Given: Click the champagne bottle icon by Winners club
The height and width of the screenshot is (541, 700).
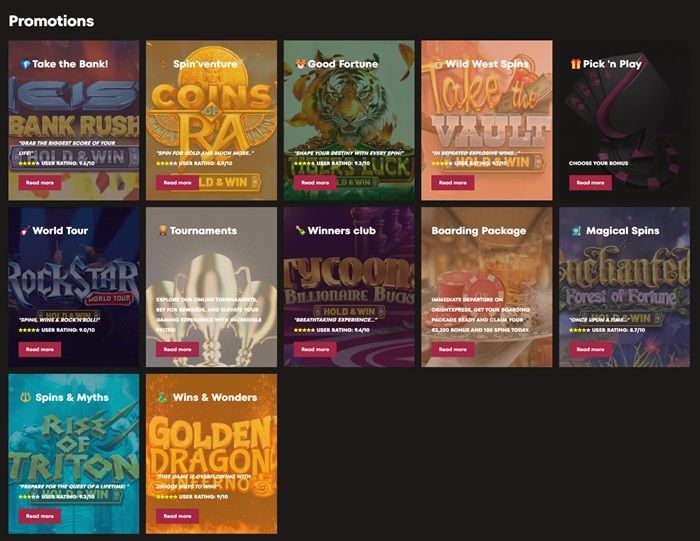Looking at the screenshot, I should click(x=300, y=231).
